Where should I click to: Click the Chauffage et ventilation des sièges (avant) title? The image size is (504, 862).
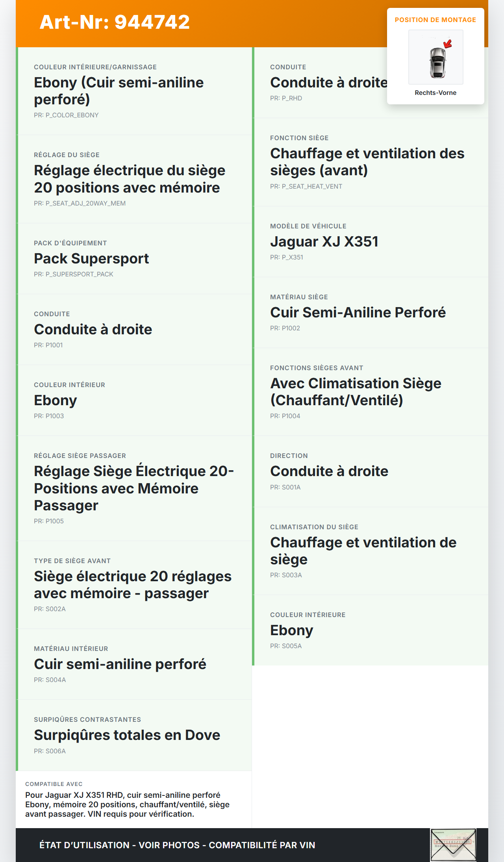(x=367, y=162)
